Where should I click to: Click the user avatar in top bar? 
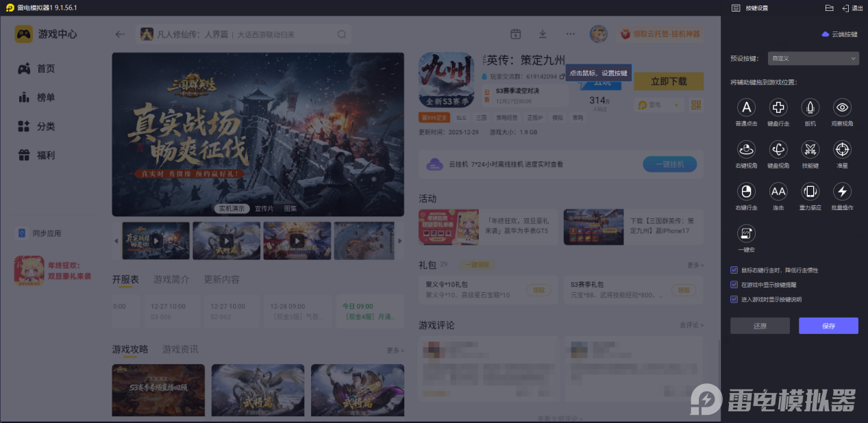point(598,34)
